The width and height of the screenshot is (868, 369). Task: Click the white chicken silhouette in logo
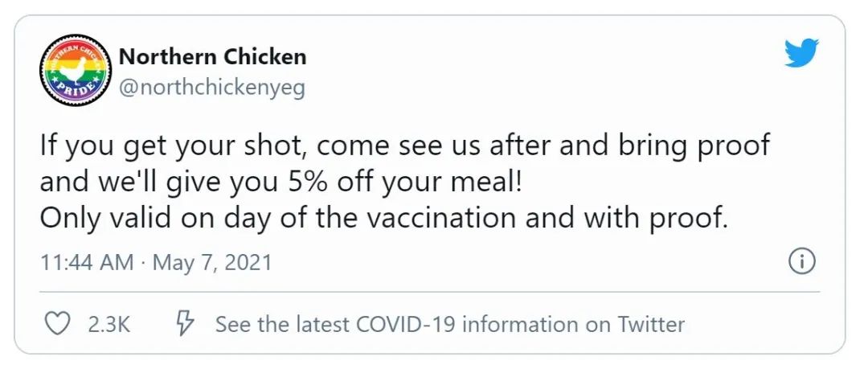(x=72, y=70)
